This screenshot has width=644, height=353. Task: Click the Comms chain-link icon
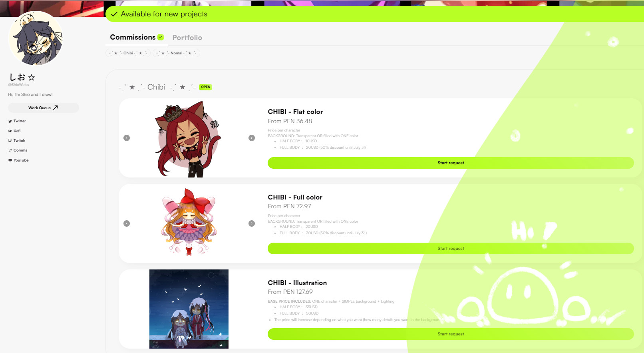click(x=10, y=150)
